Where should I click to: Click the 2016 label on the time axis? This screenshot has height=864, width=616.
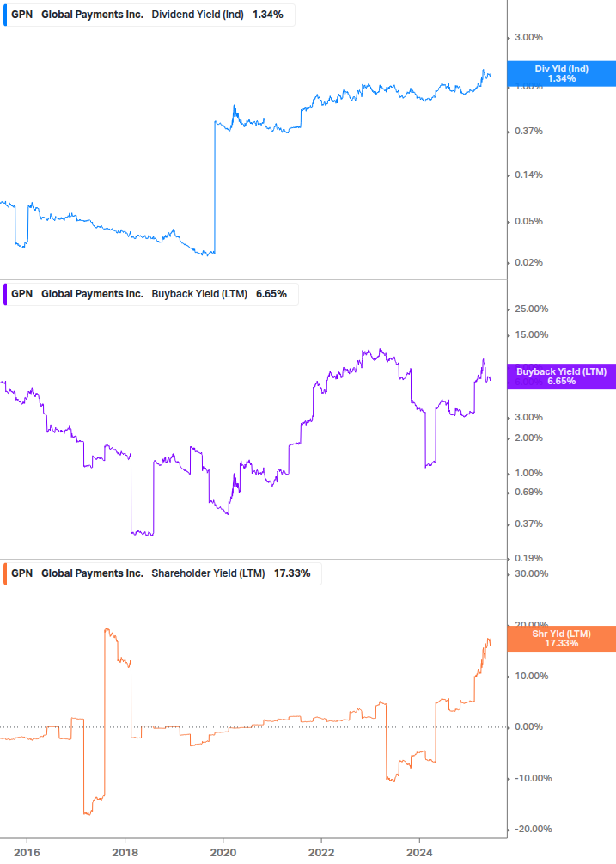coord(27,853)
